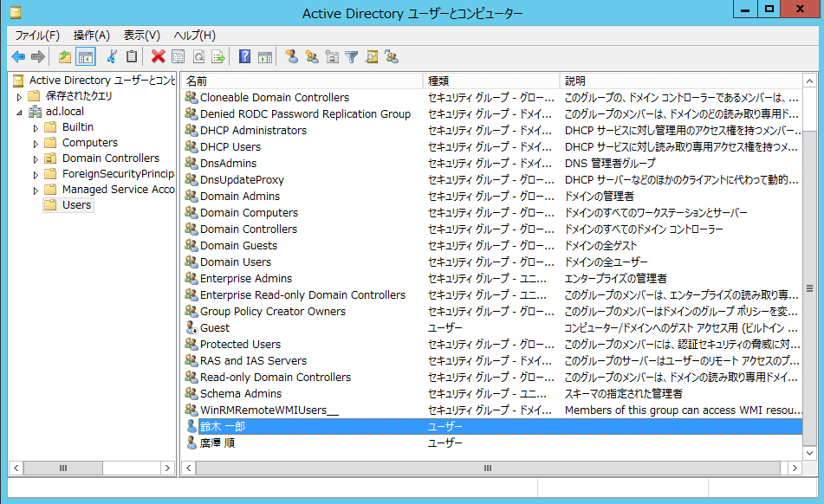Select the Builtin container in the tree
The height and width of the screenshot is (504, 824).
click(78, 127)
